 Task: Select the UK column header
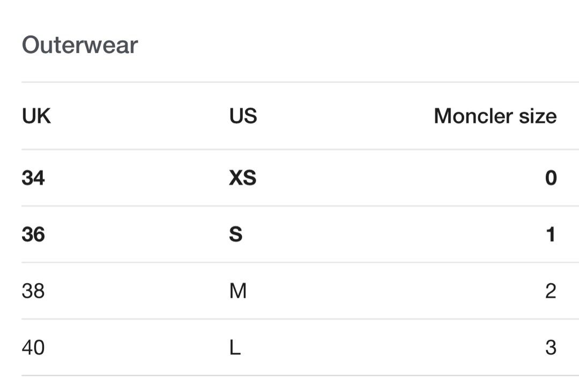pyautogui.click(x=36, y=116)
